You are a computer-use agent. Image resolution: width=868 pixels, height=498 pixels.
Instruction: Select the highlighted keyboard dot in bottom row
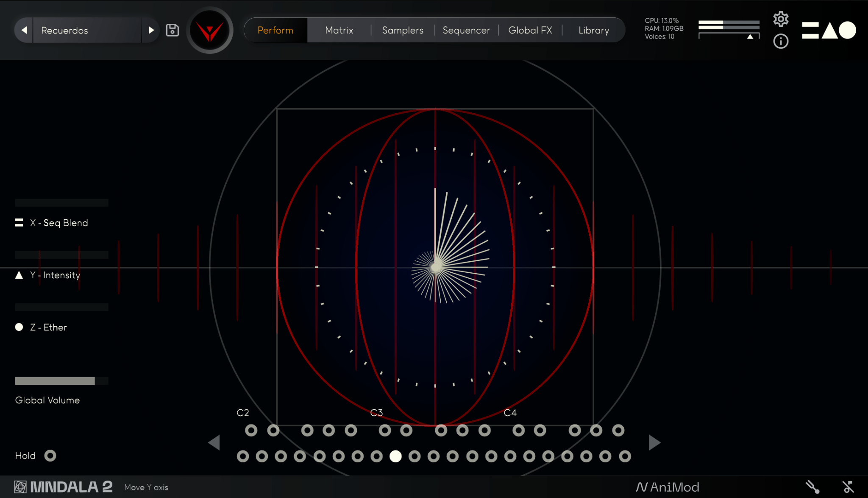pos(396,457)
